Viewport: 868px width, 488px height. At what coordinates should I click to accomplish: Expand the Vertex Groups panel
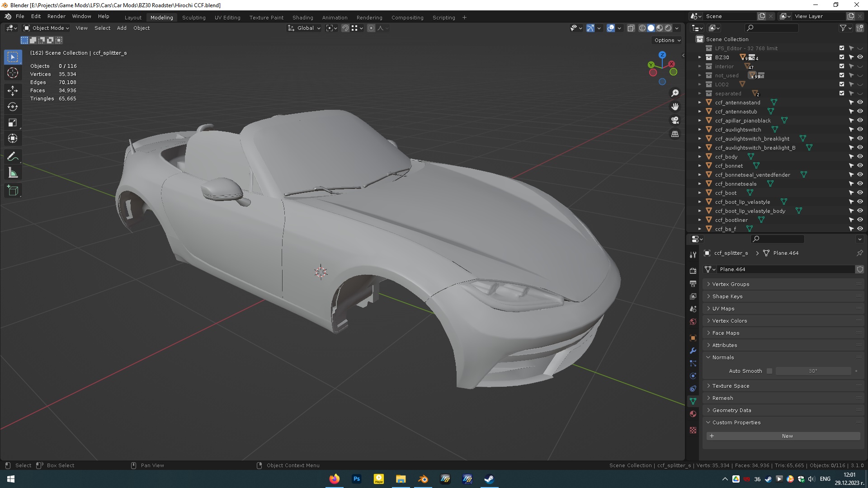pyautogui.click(x=731, y=284)
